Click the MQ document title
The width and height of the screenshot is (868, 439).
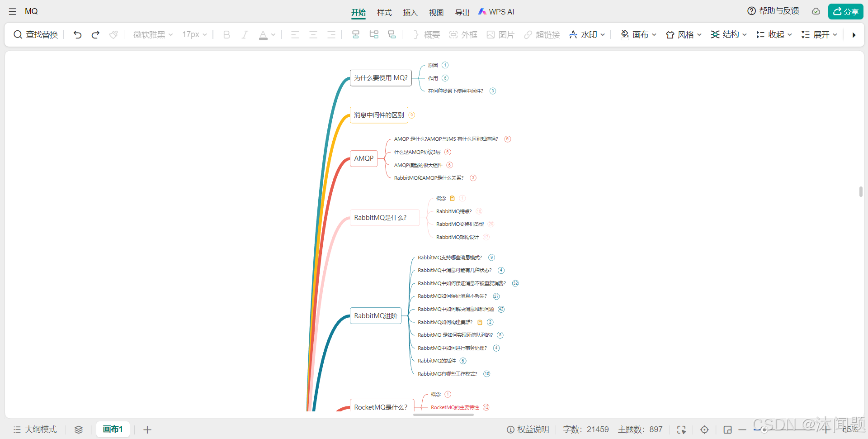[31, 11]
